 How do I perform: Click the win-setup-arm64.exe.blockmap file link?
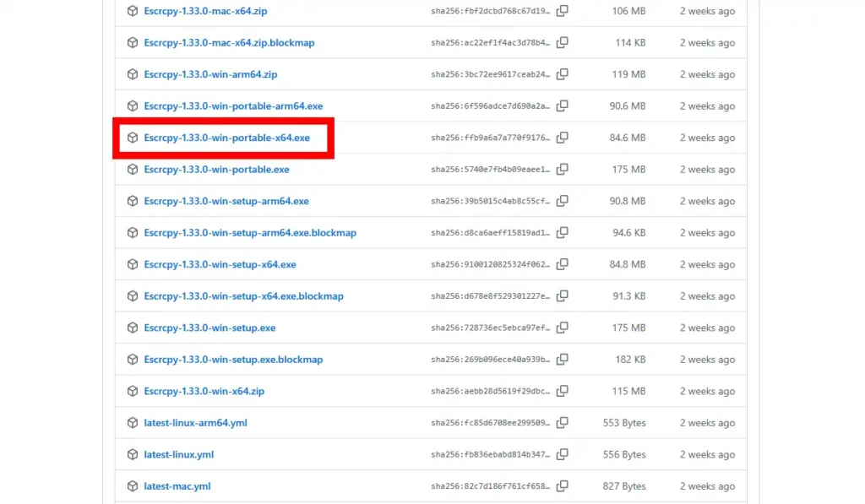click(250, 233)
